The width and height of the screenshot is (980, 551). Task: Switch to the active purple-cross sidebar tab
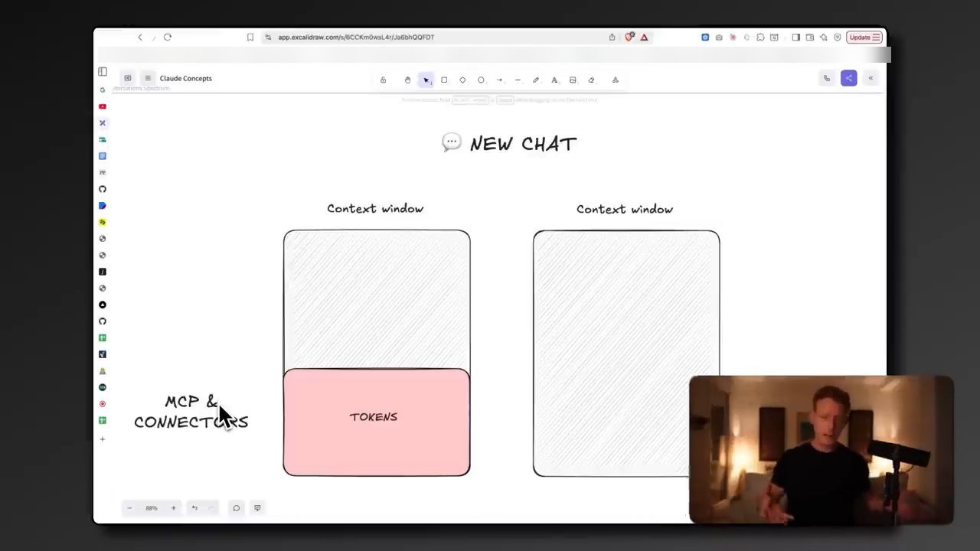103,123
